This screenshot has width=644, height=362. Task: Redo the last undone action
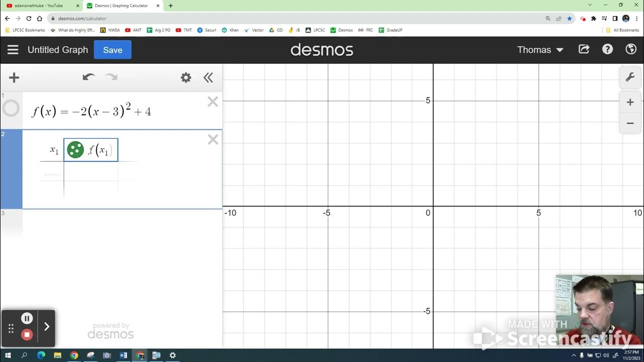tap(111, 77)
